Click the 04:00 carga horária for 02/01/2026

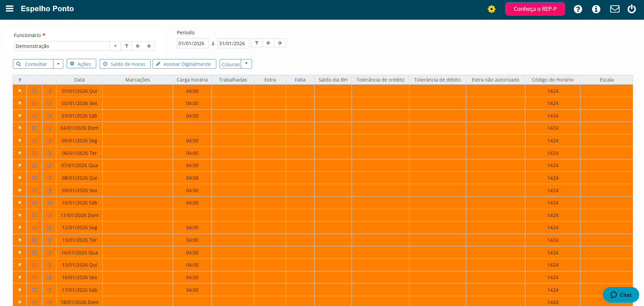pos(192,103)
